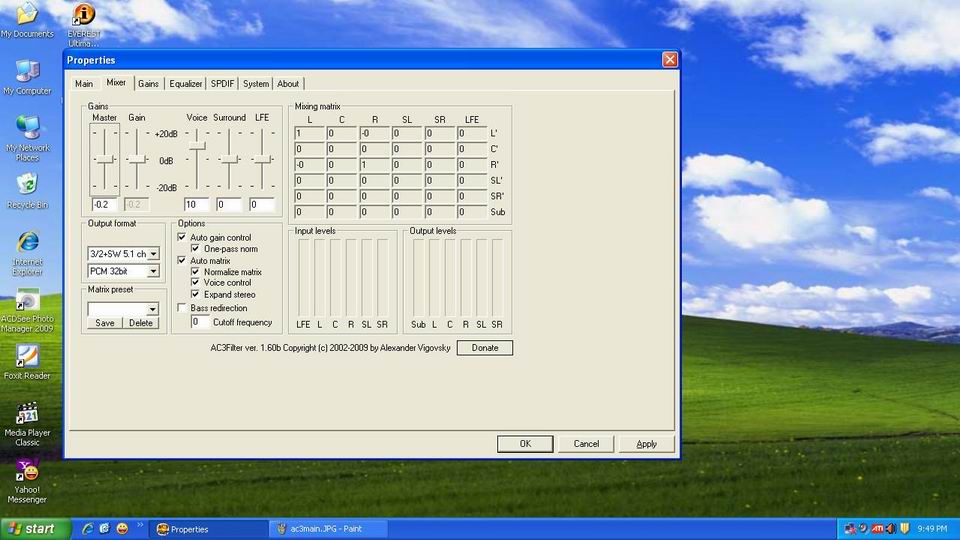Click the LFE gain slider handle

(x=263, y=159)
